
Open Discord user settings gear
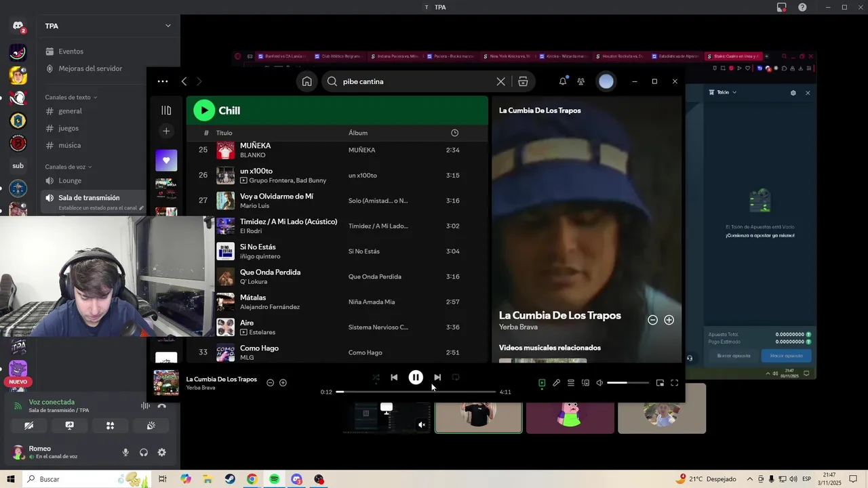pyautogui.click(x=161, y=453)
